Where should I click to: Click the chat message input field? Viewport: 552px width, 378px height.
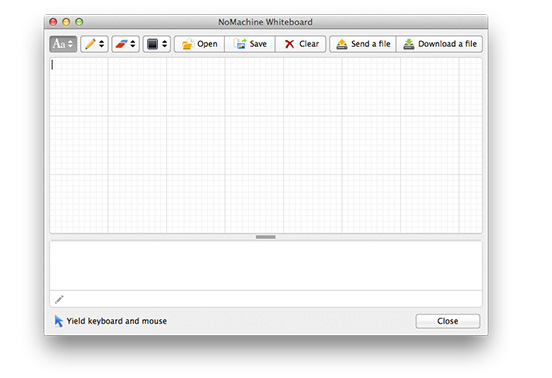pyautogui.click(x=266, y=299)
